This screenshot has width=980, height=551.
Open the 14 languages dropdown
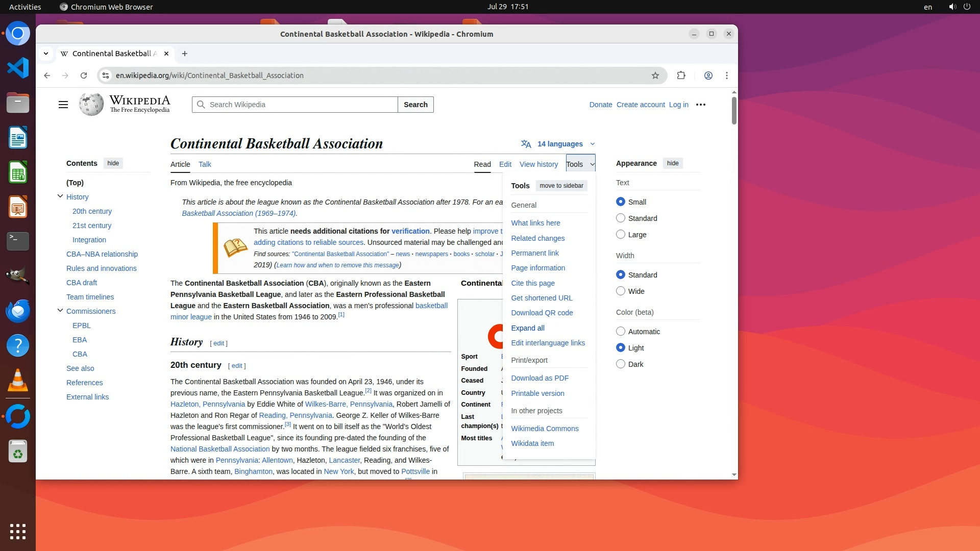tap(559, 144)
